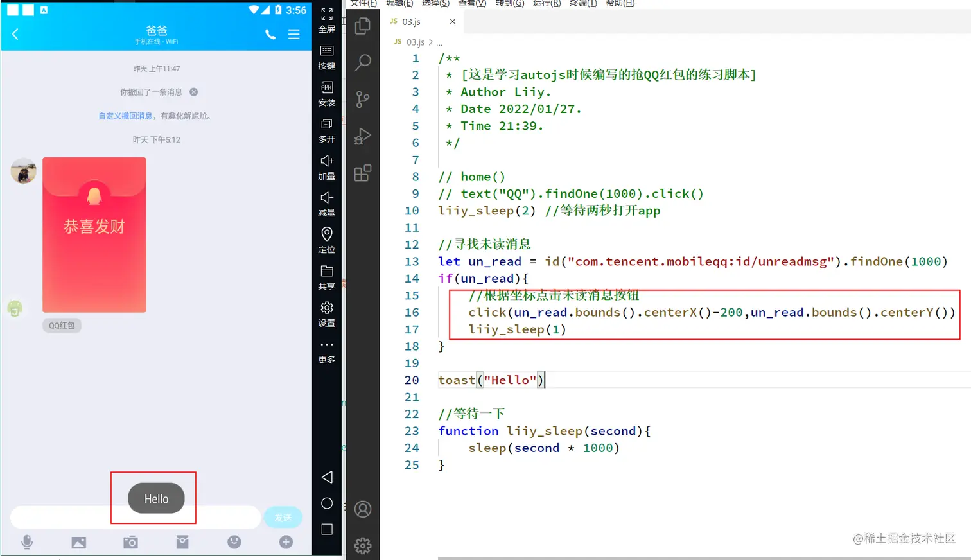Show 更多 emulator tools
Viewport: 971px width, 560px height.
327,351
